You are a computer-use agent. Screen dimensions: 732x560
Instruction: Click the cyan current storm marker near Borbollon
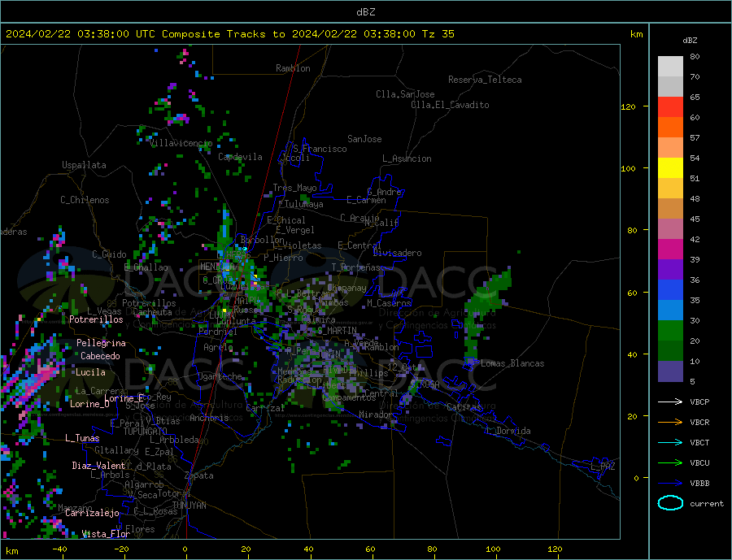(245, 249)
